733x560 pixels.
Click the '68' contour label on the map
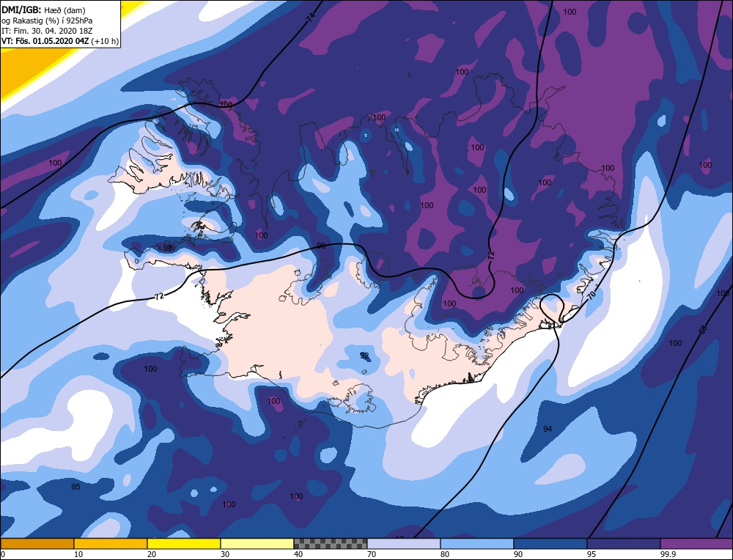pyautogui.click(x=703, y=330)
